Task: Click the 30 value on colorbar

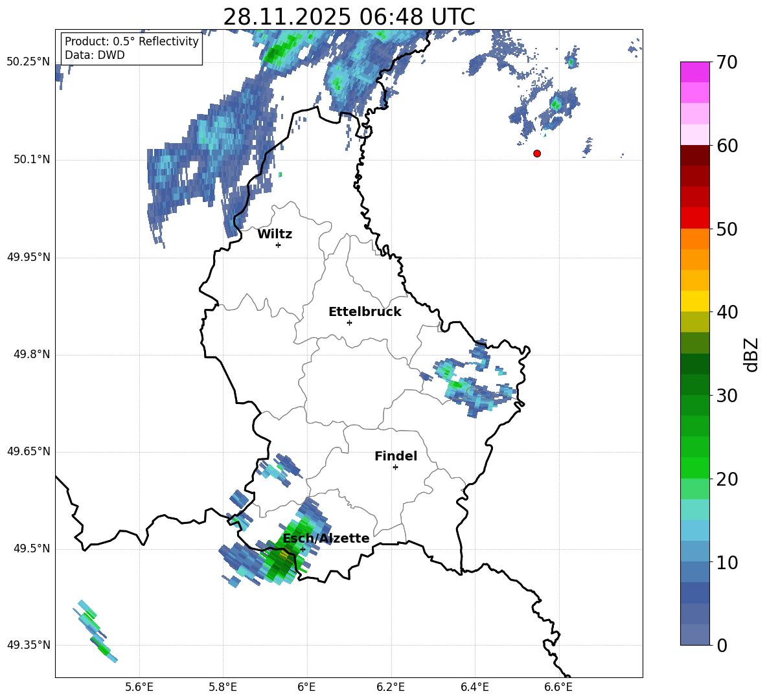Action: pyautogui.click(x=727, y=396)
